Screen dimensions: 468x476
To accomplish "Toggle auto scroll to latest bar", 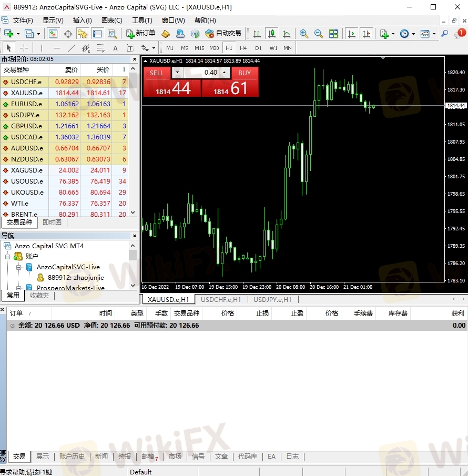I will [352, 34].
